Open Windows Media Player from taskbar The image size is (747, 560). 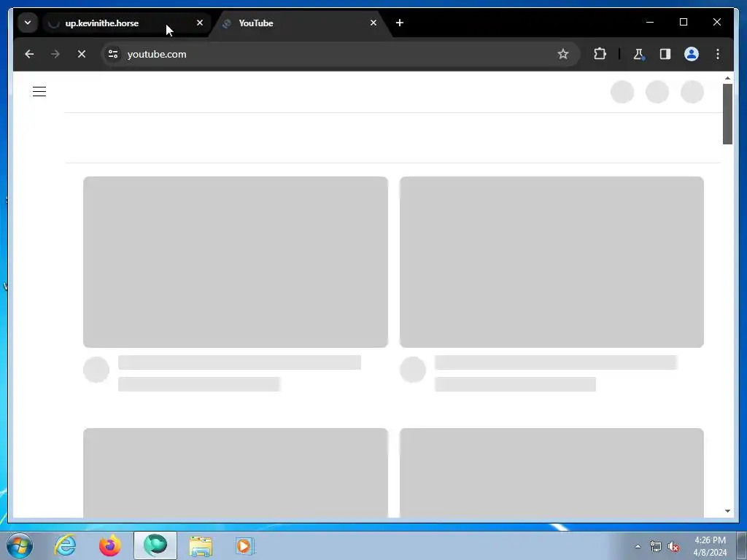pos(245,545)
